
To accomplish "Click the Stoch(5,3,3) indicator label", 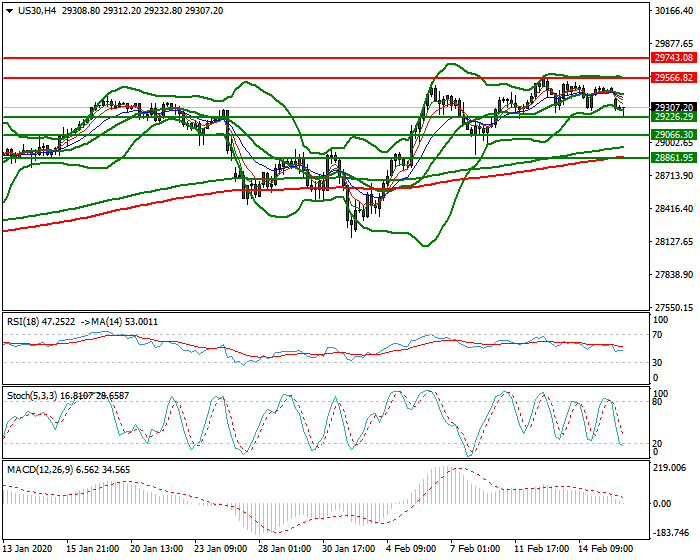I will 32,396.
